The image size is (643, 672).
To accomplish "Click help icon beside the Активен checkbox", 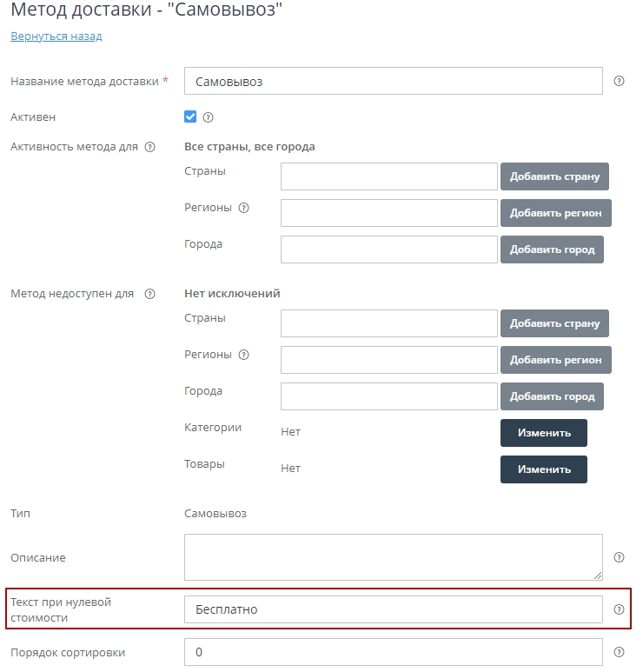I will coord(208,117).
